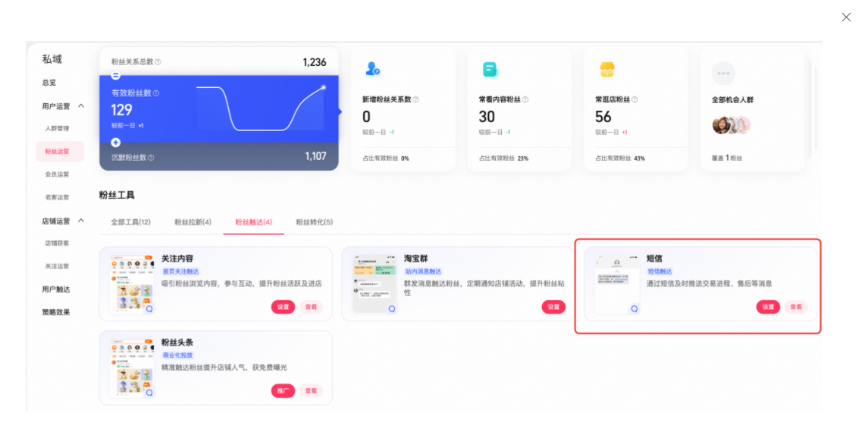Screen dimensions: 868x432
Task: Click 推广 button on 粉丝头条 card
Action: (283, 390)
